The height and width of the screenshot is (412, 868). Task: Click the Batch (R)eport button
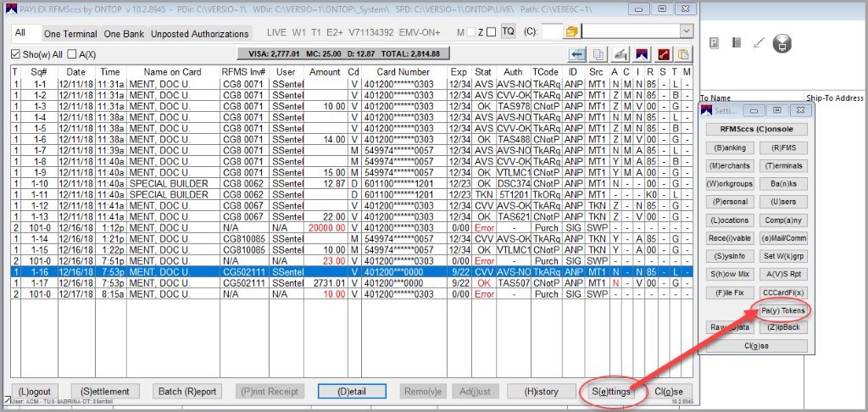[x=187, y=392]
